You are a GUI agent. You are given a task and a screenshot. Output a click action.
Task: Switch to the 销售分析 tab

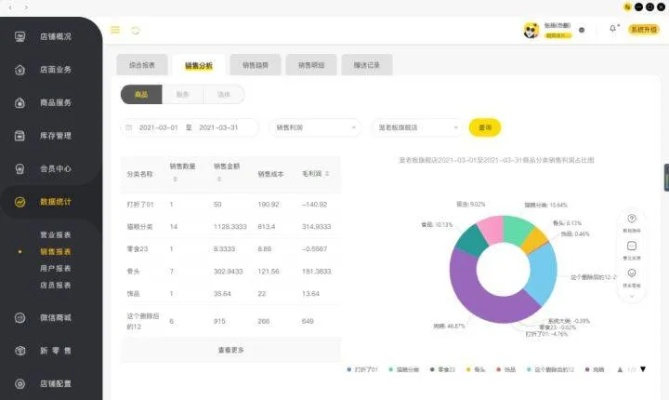(x=198, y=65)
